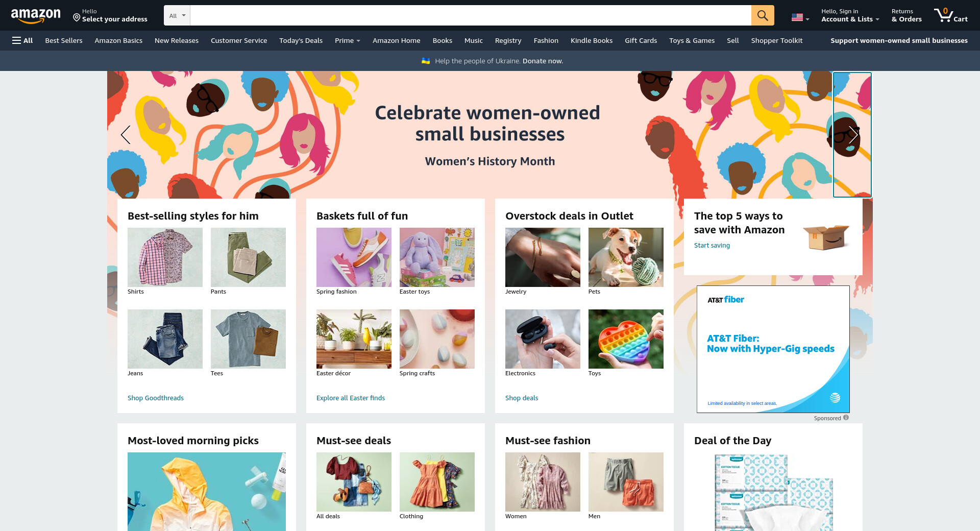980x531 pixels.
Task: Go to Kindle Books nav item
Action: coord(591,40)
